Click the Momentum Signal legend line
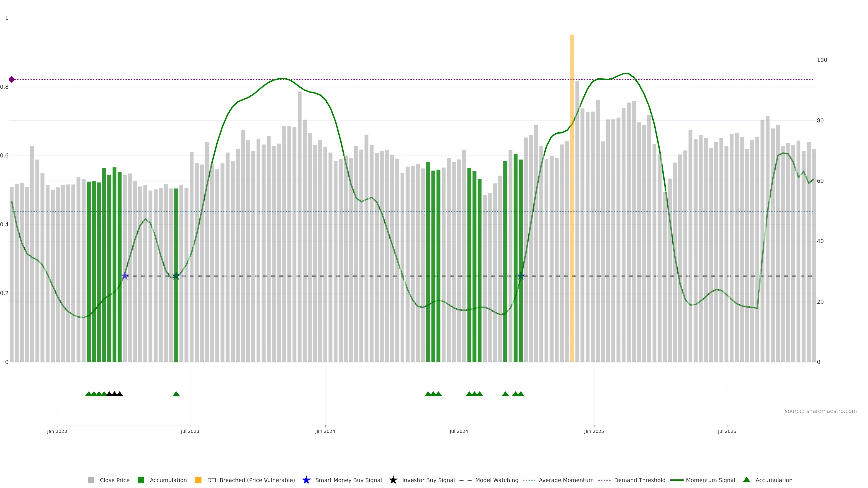Image resolution: width=868 pixels, height=488 pixels. (x=677, y=480)
